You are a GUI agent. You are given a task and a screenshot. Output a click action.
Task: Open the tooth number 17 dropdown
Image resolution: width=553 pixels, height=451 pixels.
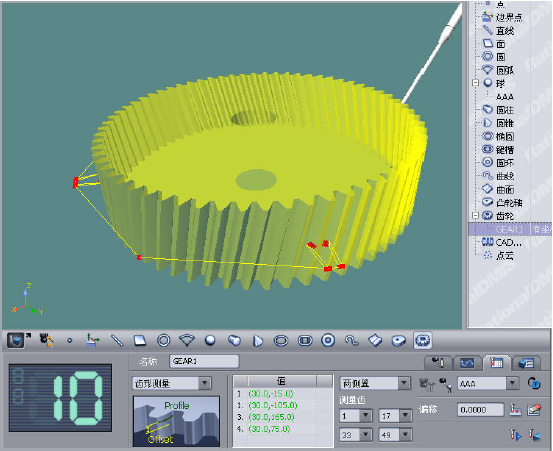click(406, 416)
